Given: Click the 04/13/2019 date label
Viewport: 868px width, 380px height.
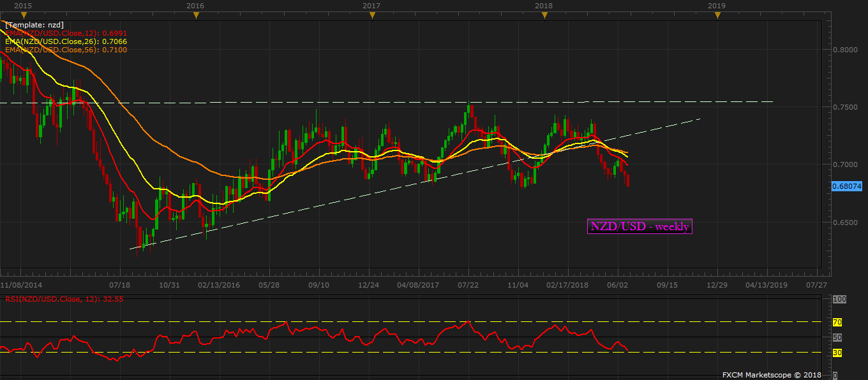Looking at the screenshot, I should click(x=767, y=285).
